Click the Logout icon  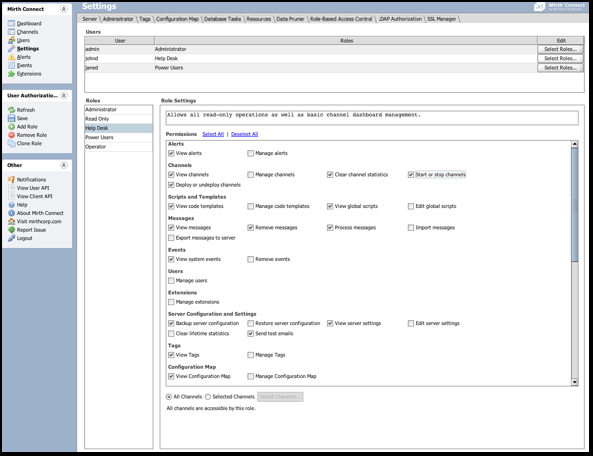(11, 238)
